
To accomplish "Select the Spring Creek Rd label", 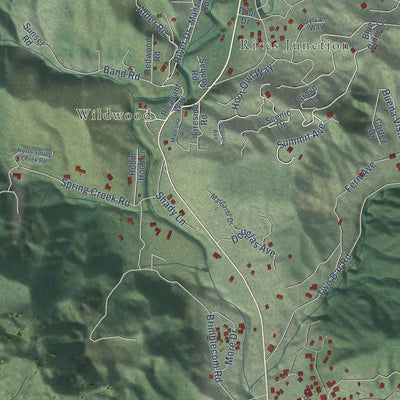I will click(x=95, y=192).
